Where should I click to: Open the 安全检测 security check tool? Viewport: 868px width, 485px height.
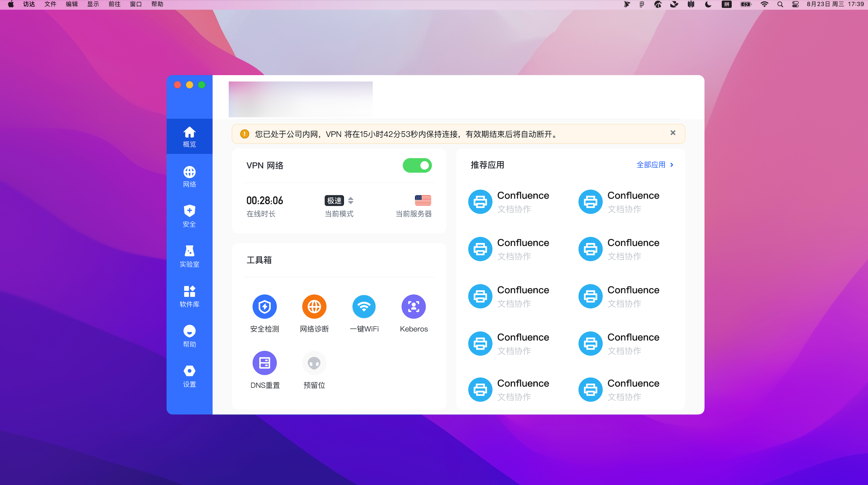coord(265,307)
